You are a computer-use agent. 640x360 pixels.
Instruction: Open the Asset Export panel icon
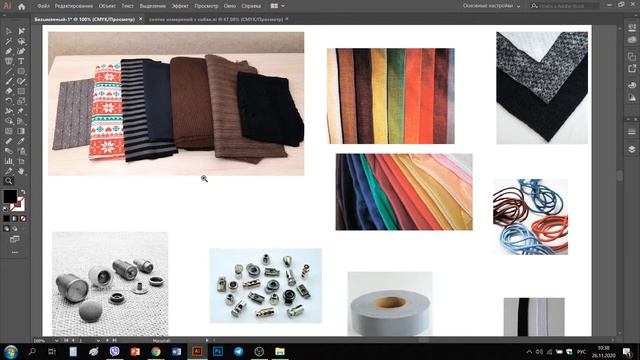631,69
